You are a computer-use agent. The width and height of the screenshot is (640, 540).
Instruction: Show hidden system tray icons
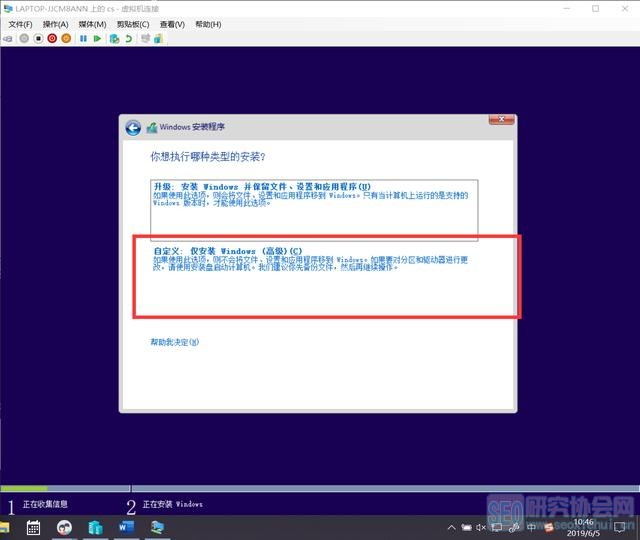[451, 528]
